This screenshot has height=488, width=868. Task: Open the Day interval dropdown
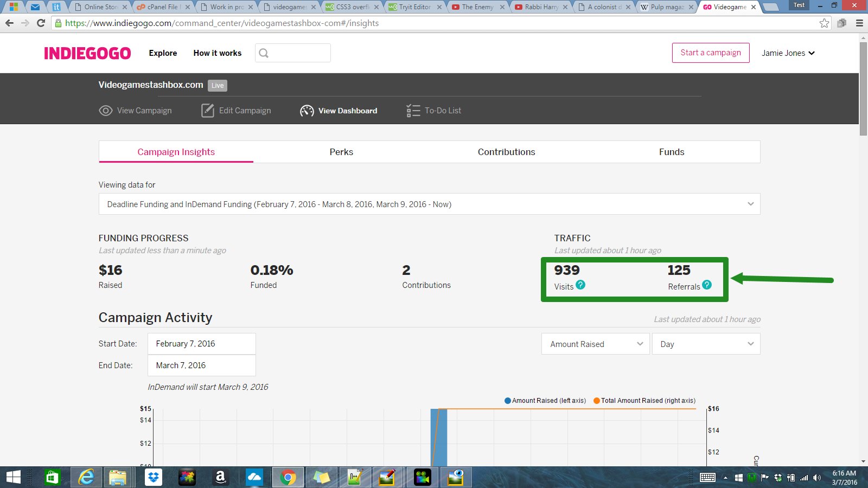[706, 344]
